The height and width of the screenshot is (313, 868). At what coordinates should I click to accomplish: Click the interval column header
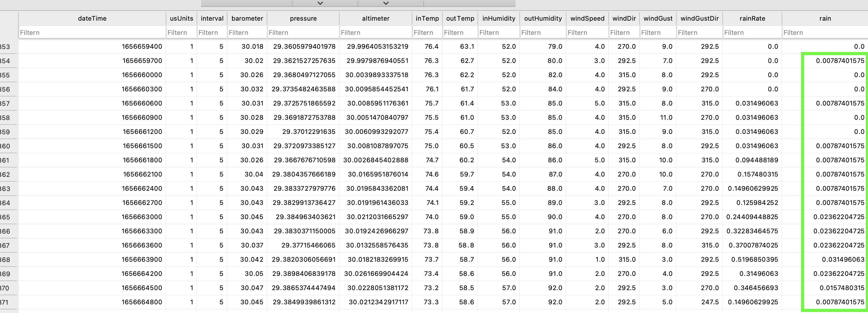click(x=212, y=18)
